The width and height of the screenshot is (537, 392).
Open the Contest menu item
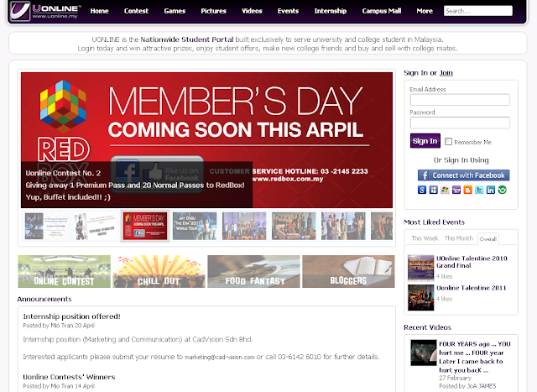tap(136, 11)
